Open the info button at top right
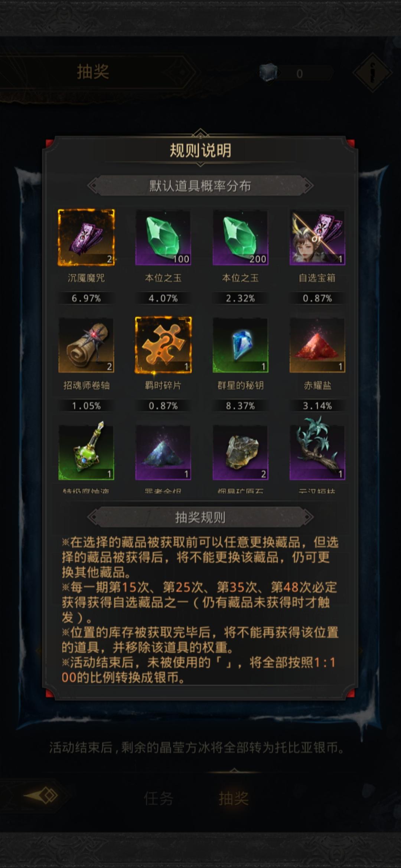This screenshot has height=868, width=401. pos(372,73)
